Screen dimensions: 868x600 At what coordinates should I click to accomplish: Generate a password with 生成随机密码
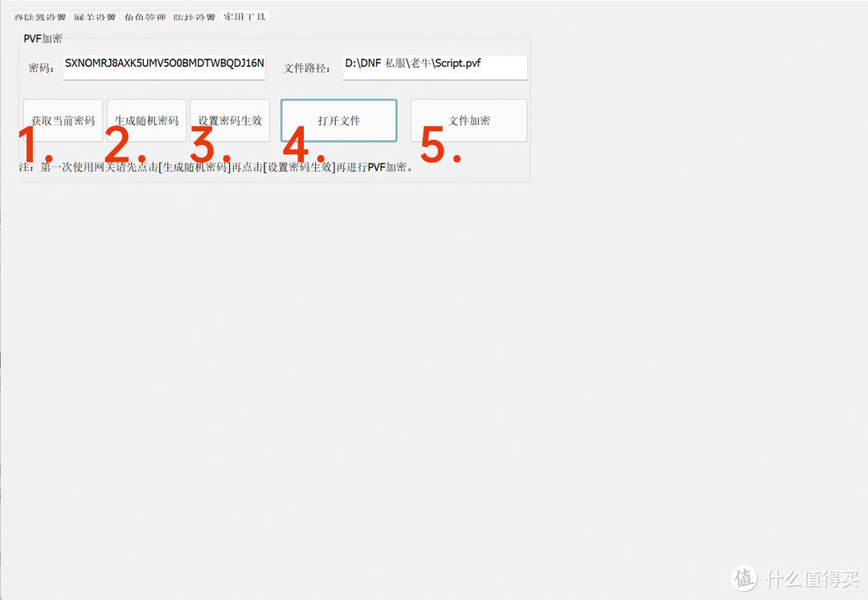coord(147,120)
